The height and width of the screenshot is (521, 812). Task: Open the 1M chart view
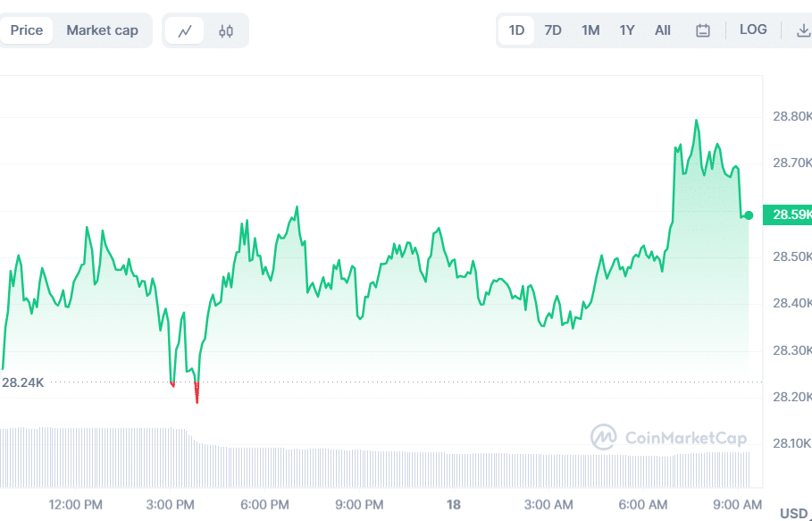[x=590, y=29]
